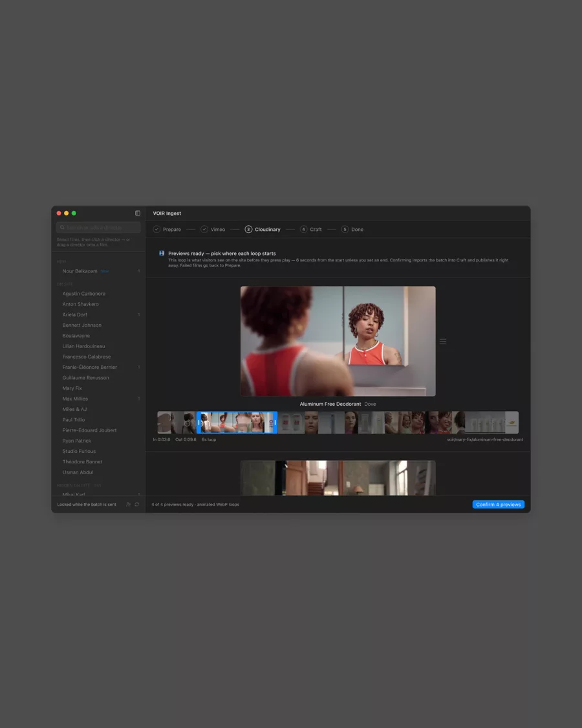The height and width of the screenshot is (728, 582).
Task: Click the Prepare step checkmark circle
Action: point(157,229)
